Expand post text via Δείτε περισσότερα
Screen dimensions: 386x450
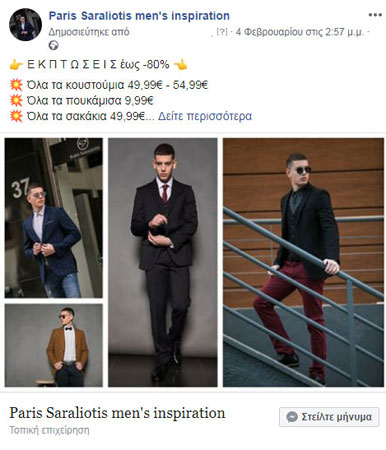point(205,116)
